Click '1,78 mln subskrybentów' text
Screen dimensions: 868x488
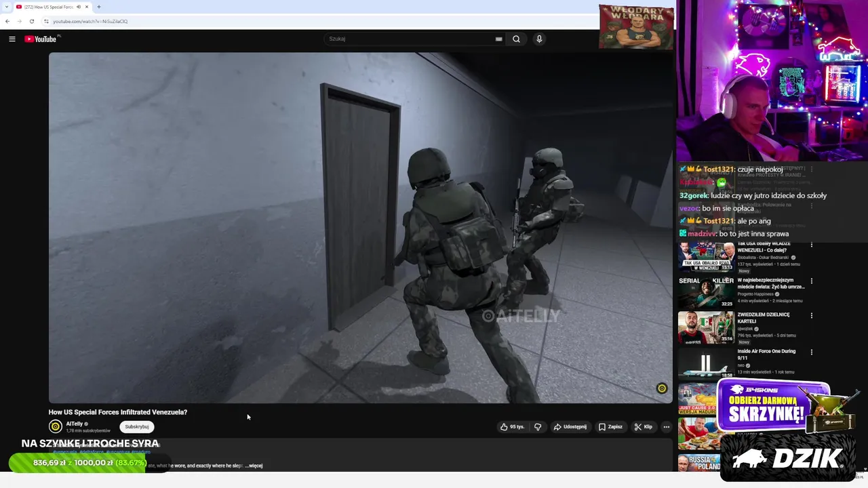click(x=88, y=431)
